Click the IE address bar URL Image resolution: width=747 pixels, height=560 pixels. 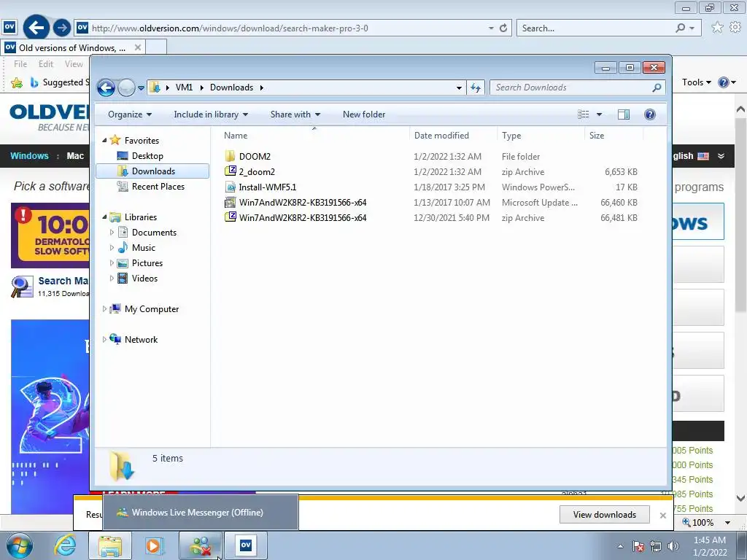(x=230, y=28)
